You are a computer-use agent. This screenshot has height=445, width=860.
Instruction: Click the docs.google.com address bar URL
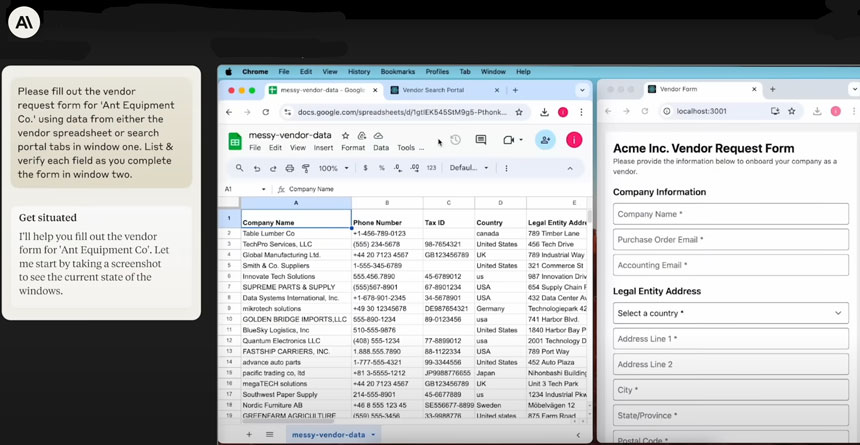tap(402, 112)
